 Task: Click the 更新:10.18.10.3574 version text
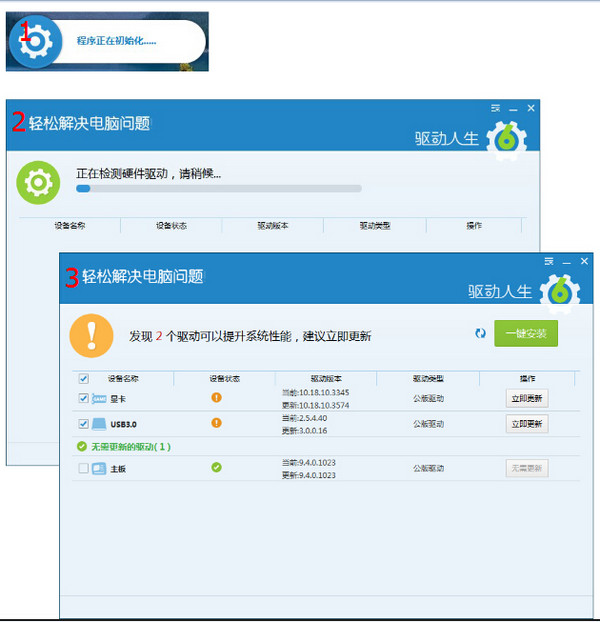pos(316,405)
